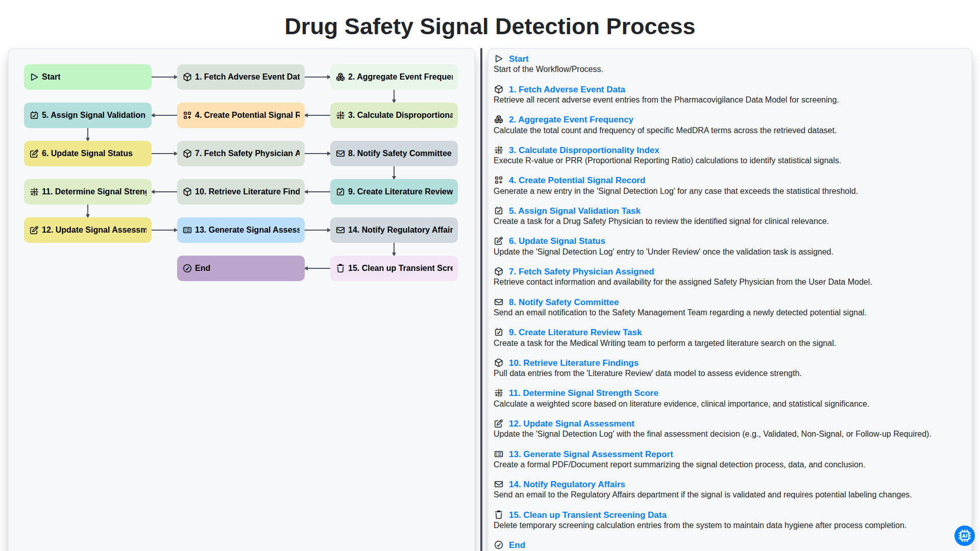
Task: Select the 6. Update Signal Status node label
Action: [x=87, y=154]
